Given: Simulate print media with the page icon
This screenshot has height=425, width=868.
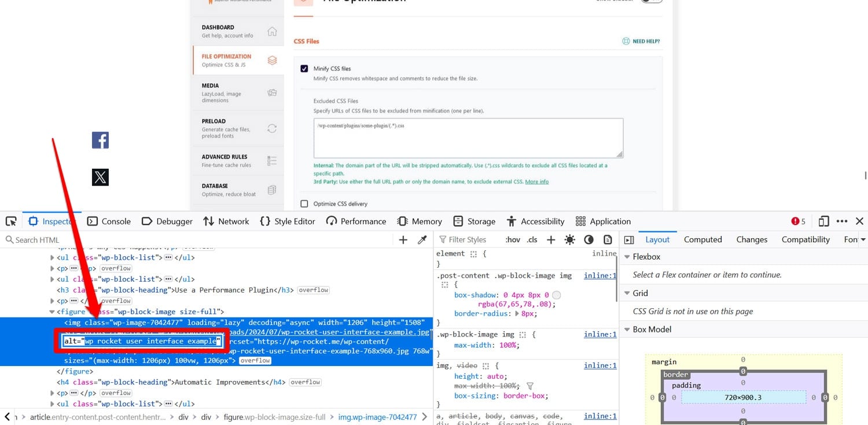Looking at the screenshot, I should [x=608, y=239].
